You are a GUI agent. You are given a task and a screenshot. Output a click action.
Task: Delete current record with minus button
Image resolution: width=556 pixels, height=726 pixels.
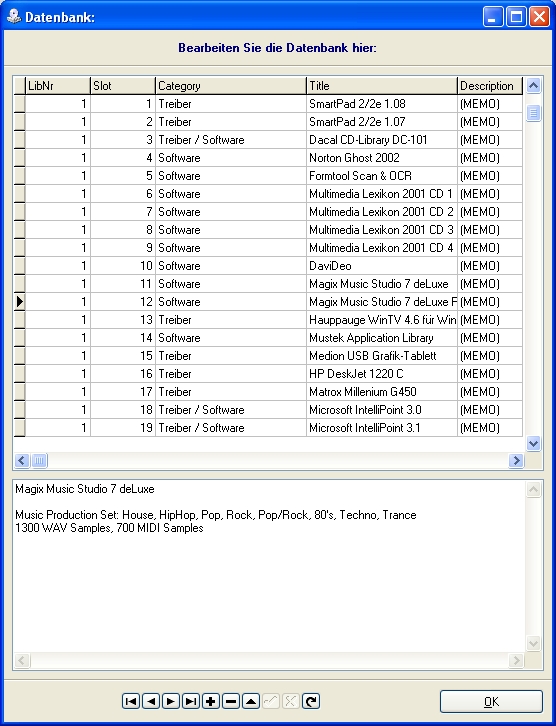pos(231,701)
